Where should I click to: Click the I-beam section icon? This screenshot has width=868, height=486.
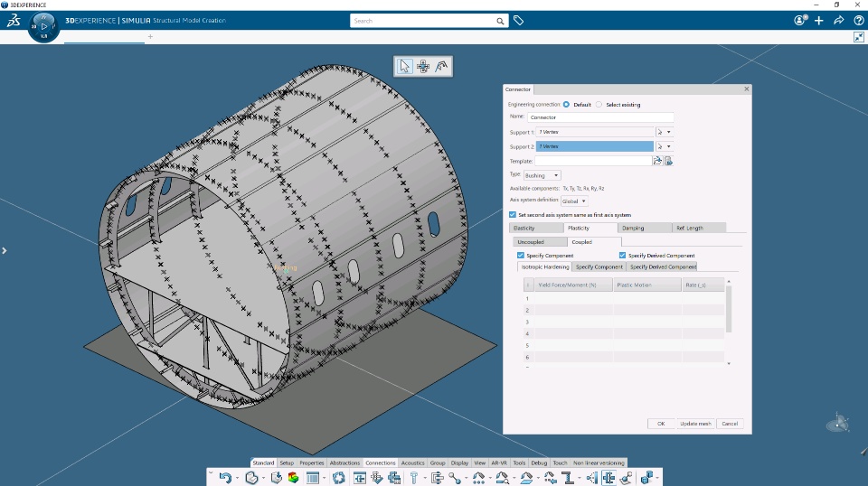click(x=568, y=478)
